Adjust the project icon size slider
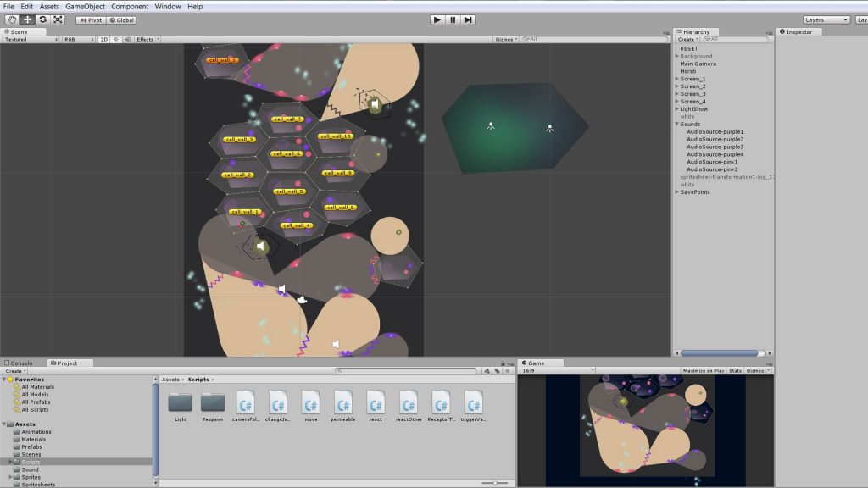The image size is (868, 488). pyautogui.click(x=494, y=482)
